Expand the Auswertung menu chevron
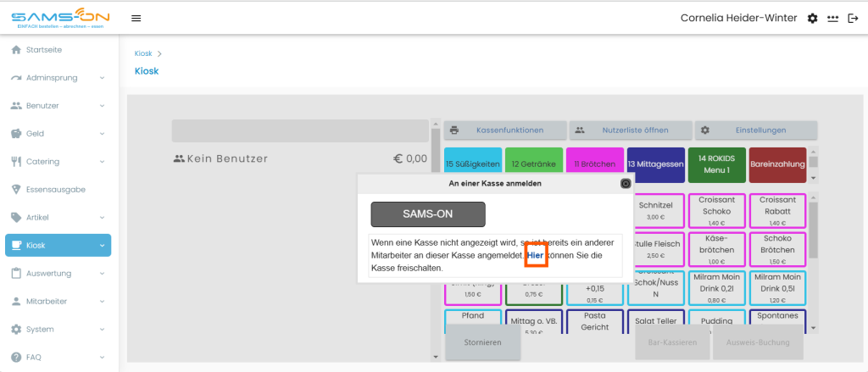This screenshot has width=868, height=372. pos(103,274)
